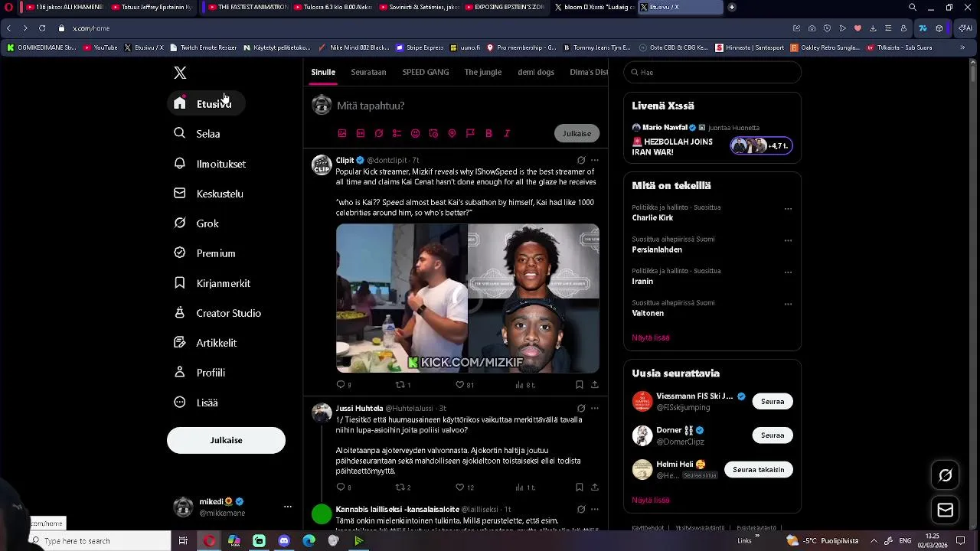This screenshot has width=980, height=551.
Task: Open Artikkelit in the sidebar
Action: pyautogui.click(x=205, y=343)
